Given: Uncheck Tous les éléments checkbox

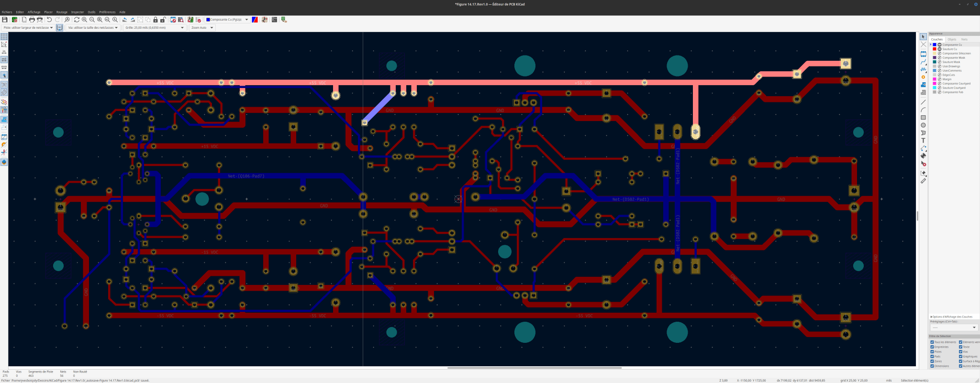Looking at the screenshot, I should click(932, 342).
